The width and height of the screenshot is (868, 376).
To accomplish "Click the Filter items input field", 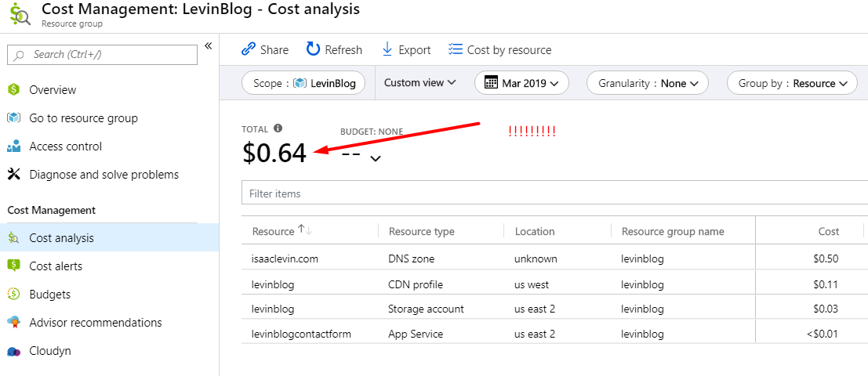I will [x=549, y=193].
